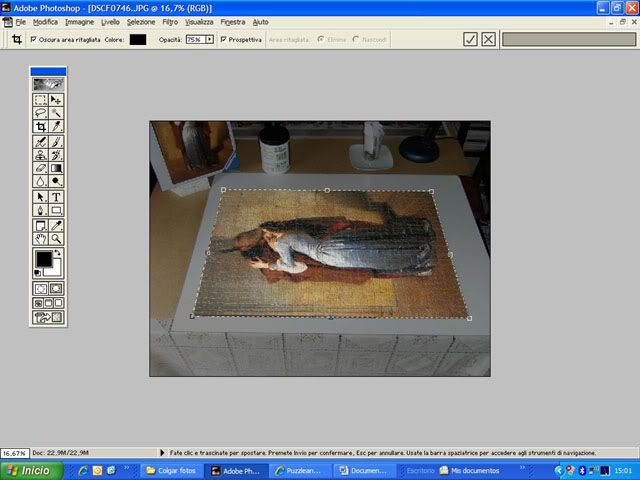Switch to Colgar fotos taskbar window
The height and width of the screenshot is (480, 640).
(171, 471)
